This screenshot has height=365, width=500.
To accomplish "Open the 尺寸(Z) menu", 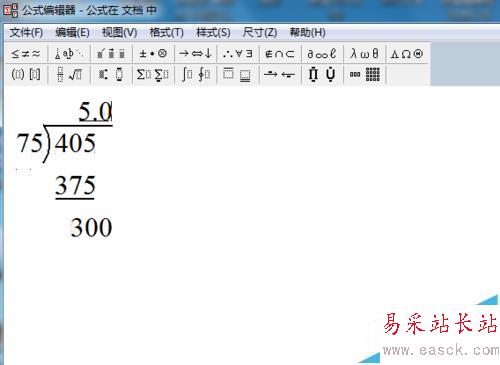I will pyautogui.click(x=260, y=33).
